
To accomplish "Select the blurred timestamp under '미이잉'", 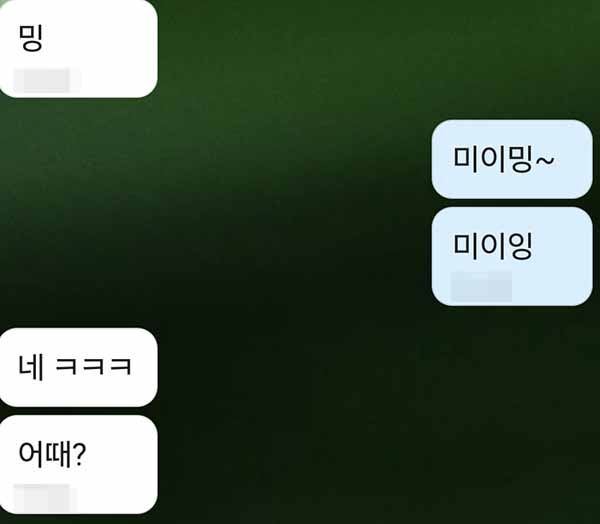I will pos(481,286).
